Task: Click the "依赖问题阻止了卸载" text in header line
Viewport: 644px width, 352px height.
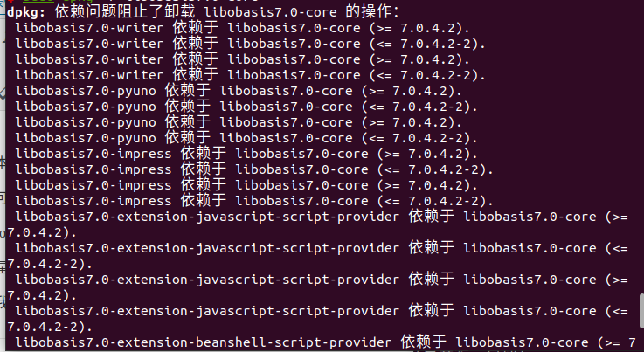Action: 125,12
